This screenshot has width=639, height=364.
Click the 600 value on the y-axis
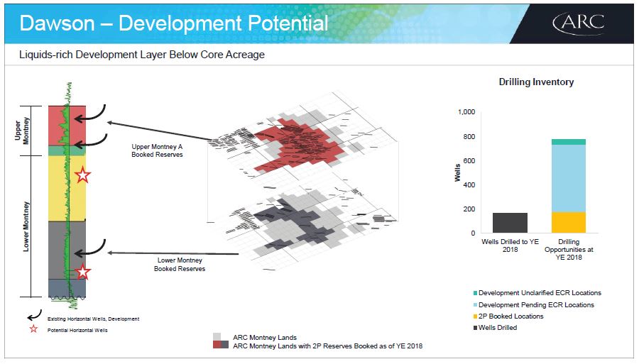point(469,161)
